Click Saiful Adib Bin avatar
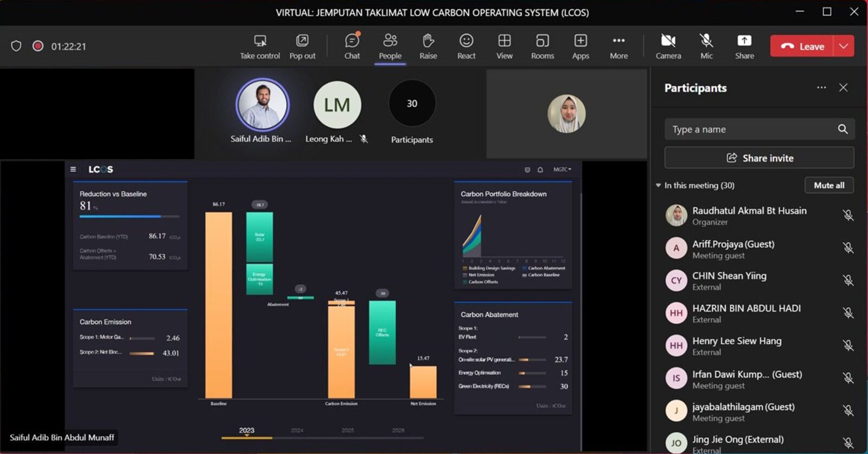Screen dimensions: 868x454 coord(263,105)
